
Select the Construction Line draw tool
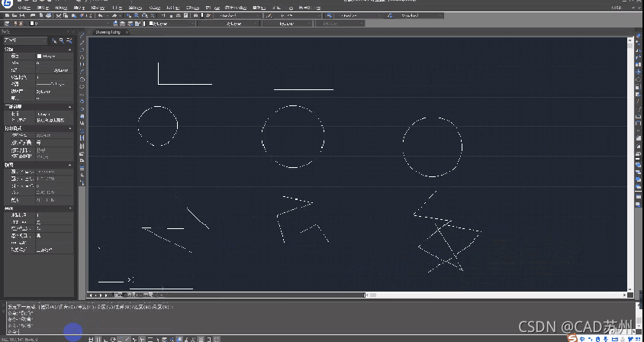[82, 43]
